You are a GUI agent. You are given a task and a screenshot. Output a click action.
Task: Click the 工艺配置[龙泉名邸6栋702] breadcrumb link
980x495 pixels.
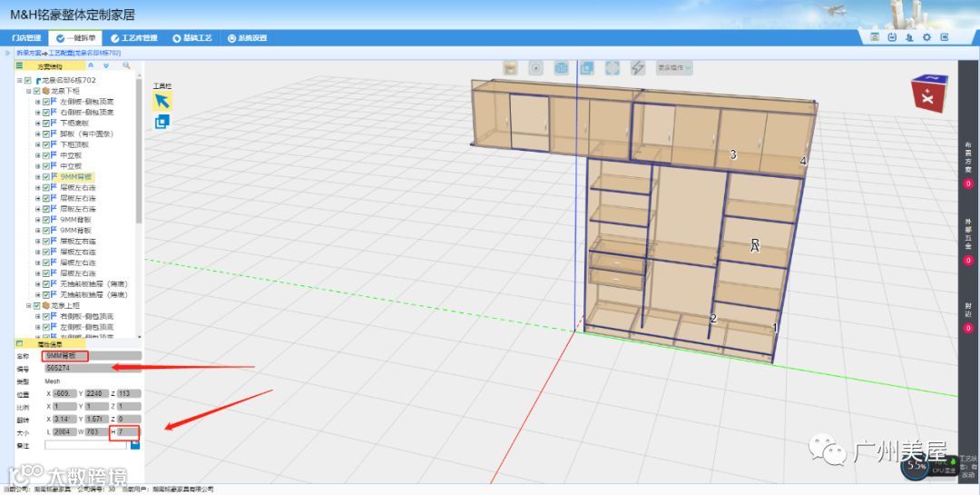pos(85,54)
